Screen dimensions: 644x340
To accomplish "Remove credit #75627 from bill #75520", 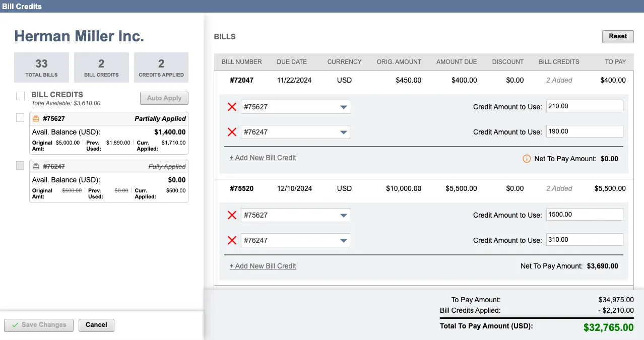I will point(232,215).
